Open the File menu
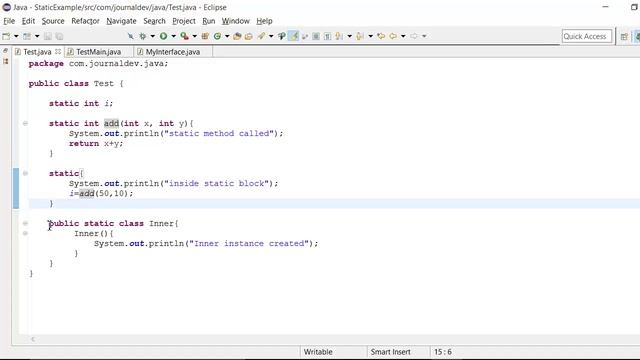The width and height of the screenshot is (640, 360). [9, 21]
